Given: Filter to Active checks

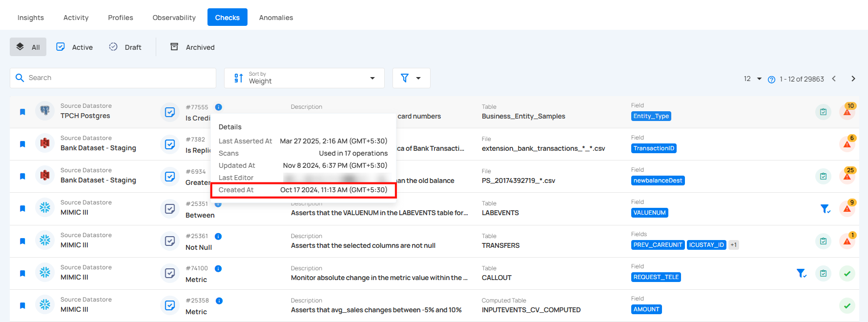Looking at the screenshot, I should tap(75, 47).
